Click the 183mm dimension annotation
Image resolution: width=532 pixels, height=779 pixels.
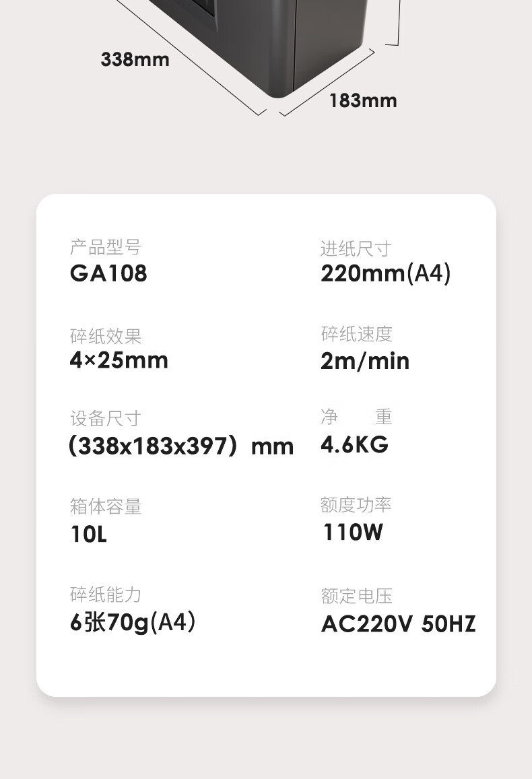pos(363,101)
